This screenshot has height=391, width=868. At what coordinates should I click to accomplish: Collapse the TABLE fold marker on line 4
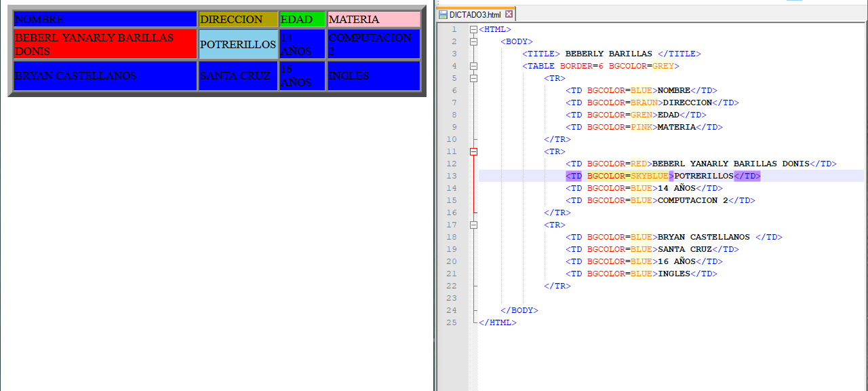473,66
